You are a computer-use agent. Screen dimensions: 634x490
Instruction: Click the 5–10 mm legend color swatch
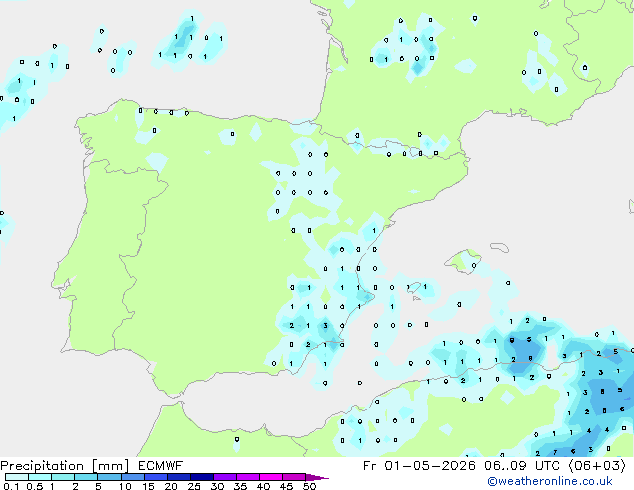pos(109,477)
